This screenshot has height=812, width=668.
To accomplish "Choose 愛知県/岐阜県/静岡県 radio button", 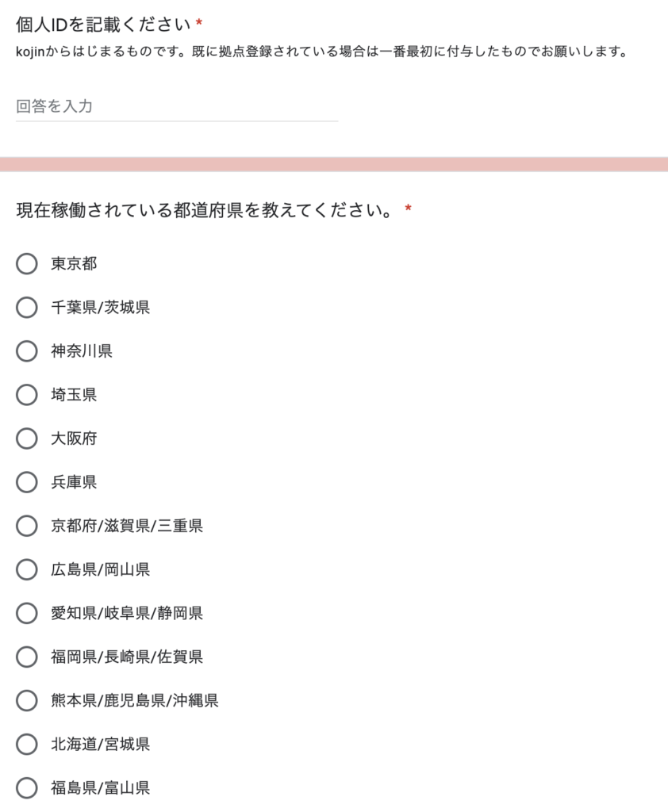I will pyautogui.click(x=26, y=613).
